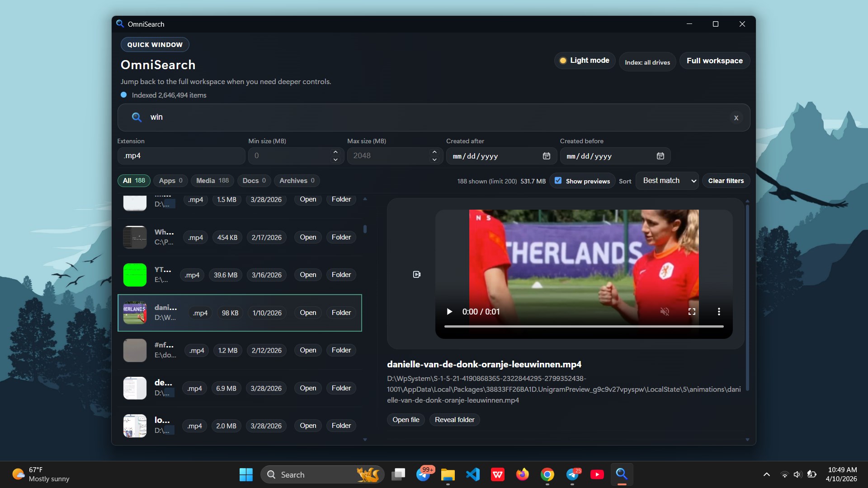Open VS Code from the taskbar

tap(473, 474)
